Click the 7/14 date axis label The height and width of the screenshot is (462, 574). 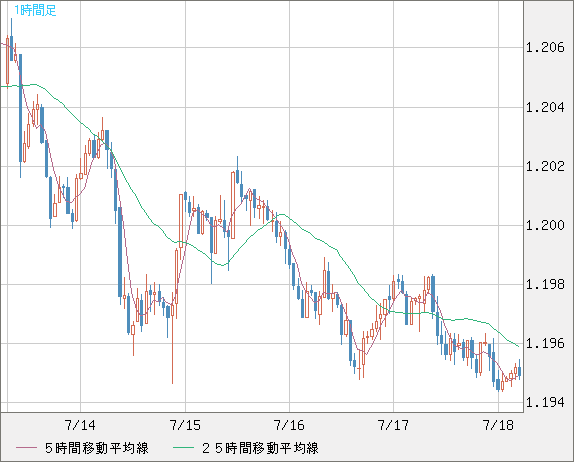click(80, 425)
